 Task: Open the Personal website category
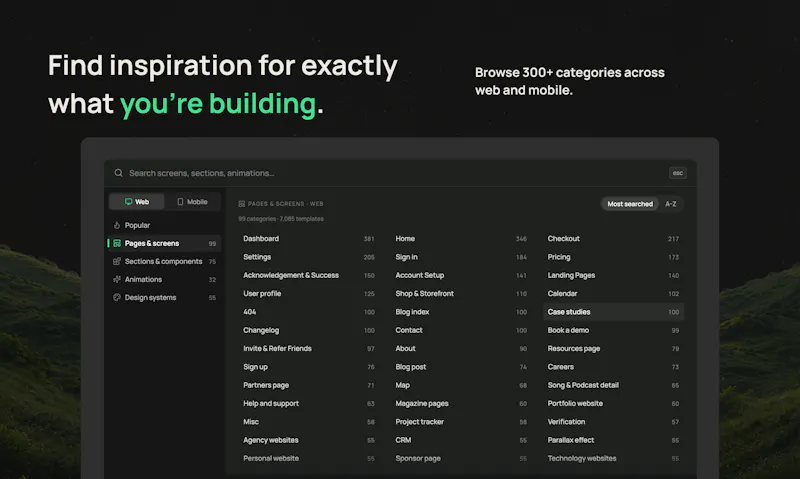tap(309, 459)
